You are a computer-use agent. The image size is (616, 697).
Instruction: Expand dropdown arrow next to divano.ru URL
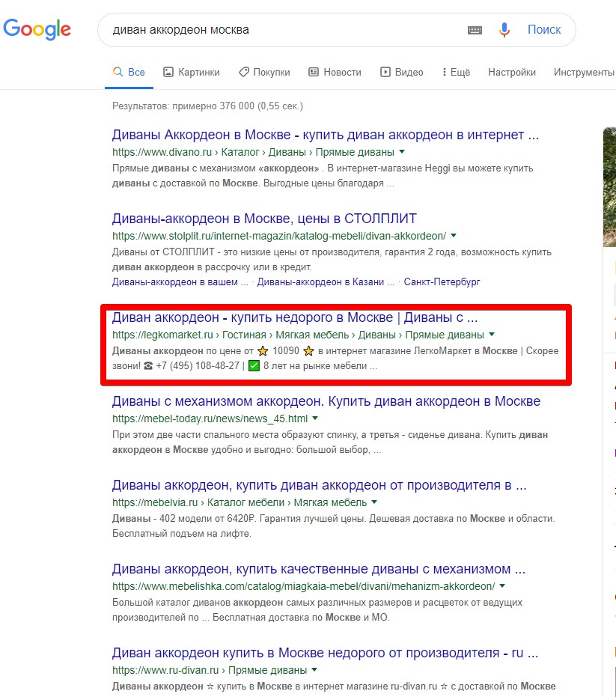click(x=402, y=152)
